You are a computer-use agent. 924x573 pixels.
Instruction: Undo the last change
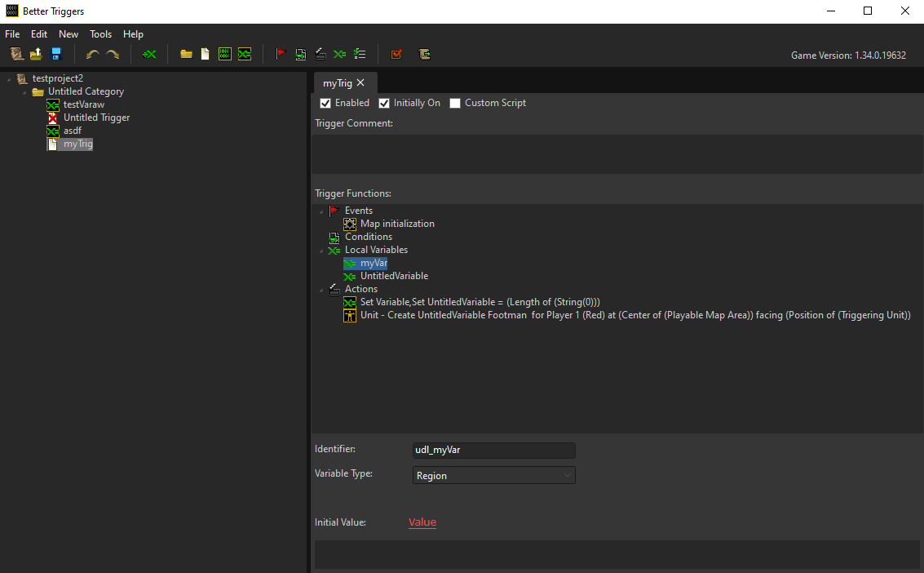[x=92, y=54]
